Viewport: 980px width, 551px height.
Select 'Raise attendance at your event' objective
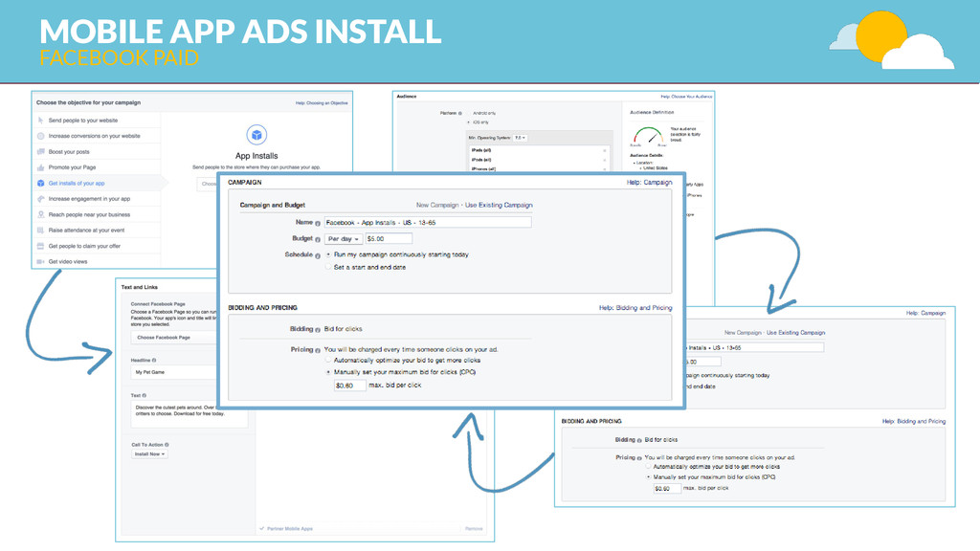coord(97,230)
